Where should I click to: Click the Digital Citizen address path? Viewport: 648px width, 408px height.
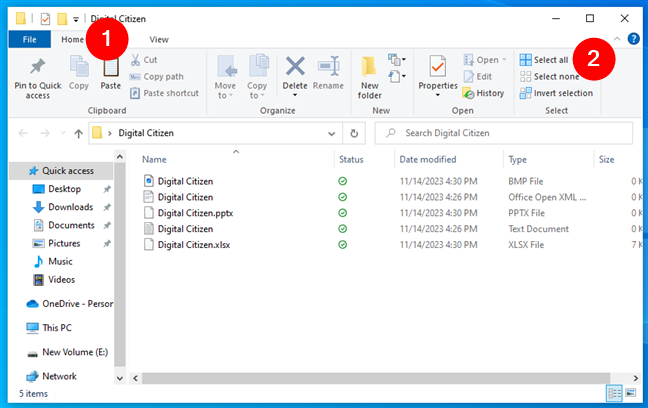(x=146, y=133)
